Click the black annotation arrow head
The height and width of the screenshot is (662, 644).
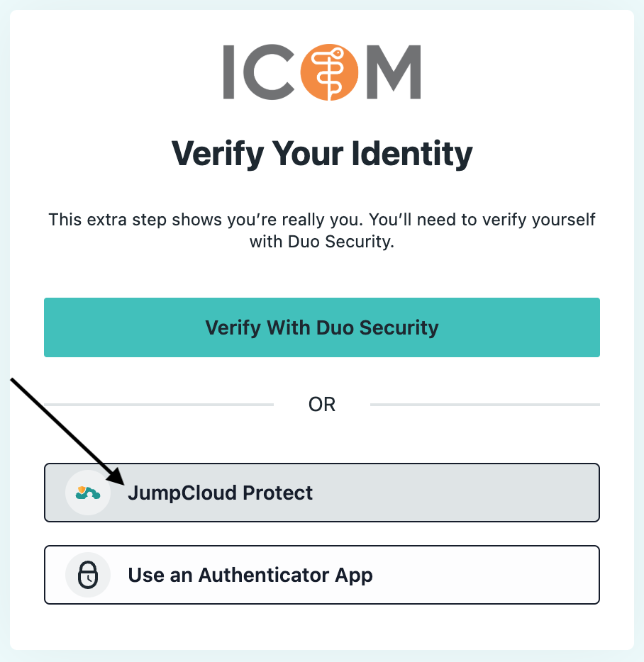114,476
